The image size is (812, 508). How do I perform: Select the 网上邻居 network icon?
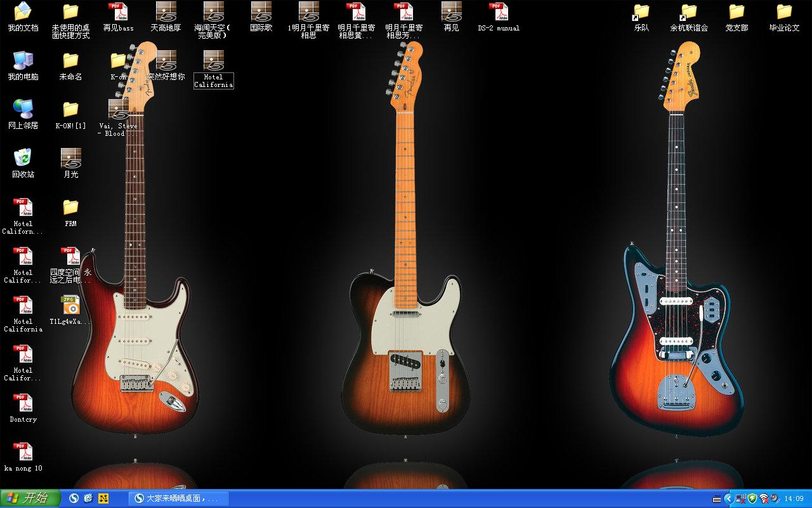[23, 114]
